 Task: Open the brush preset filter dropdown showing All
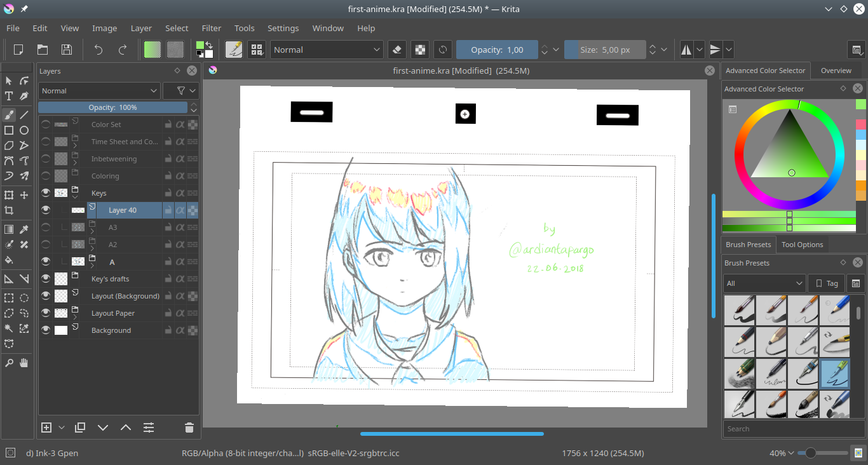pyautogui.click(x=764, y=283)
